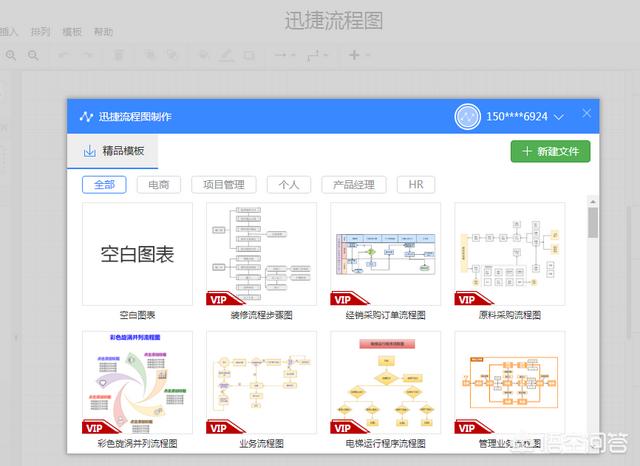Close the template dialog with X
Image resolution: width=640 pixels, height=466 pixels.
coord(587,113)
